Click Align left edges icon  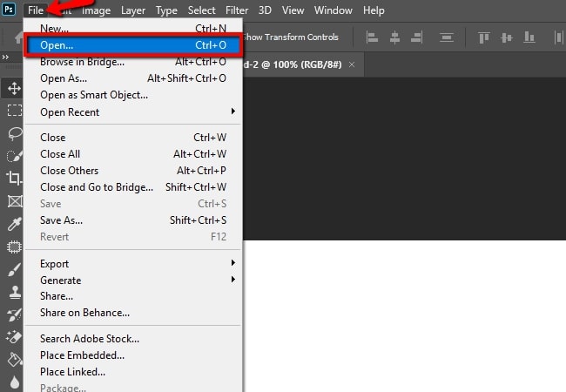(372, 37)
